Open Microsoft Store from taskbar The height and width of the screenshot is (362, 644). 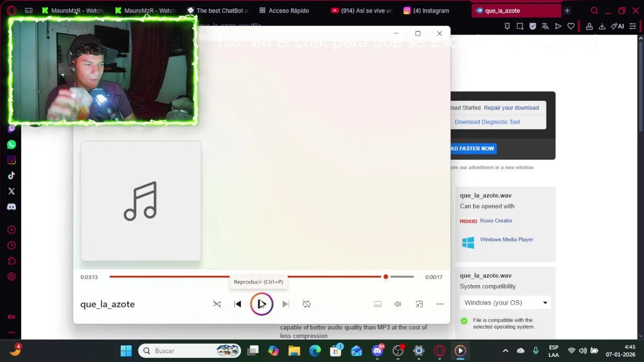click(x=336, y=351)
